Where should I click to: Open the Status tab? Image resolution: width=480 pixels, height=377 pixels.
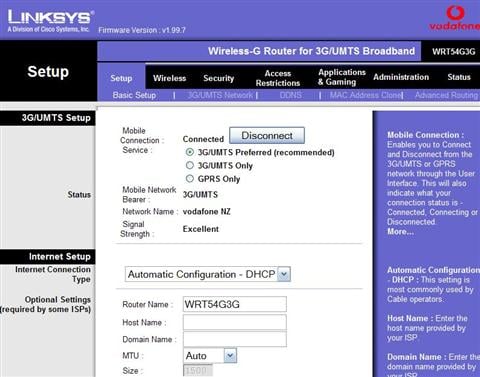tap(459, 77)
